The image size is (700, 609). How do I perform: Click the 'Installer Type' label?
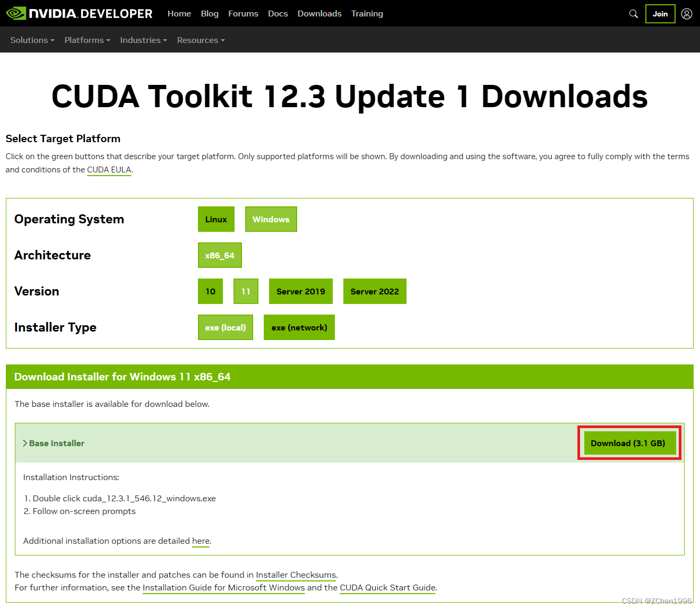[x=55, y=327]
